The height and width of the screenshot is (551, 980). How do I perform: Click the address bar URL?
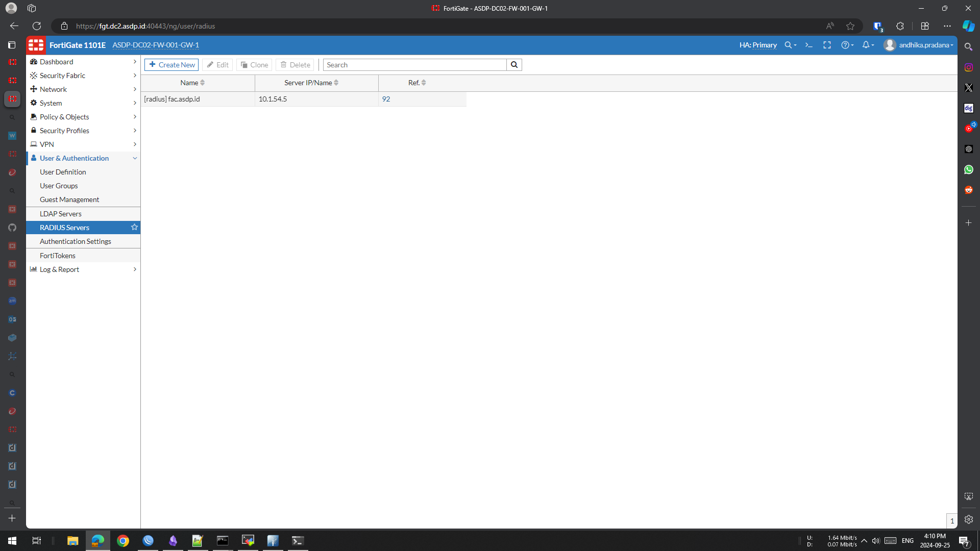145,26
